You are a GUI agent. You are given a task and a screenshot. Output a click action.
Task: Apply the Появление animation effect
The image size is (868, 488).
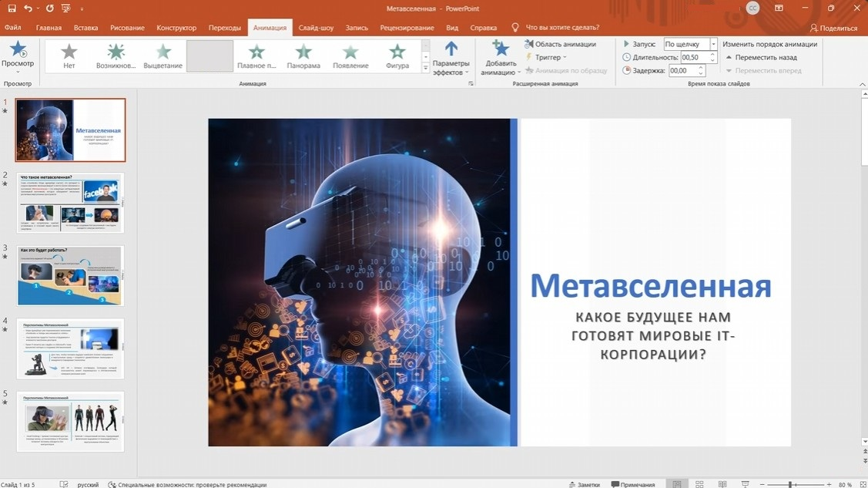350,56
